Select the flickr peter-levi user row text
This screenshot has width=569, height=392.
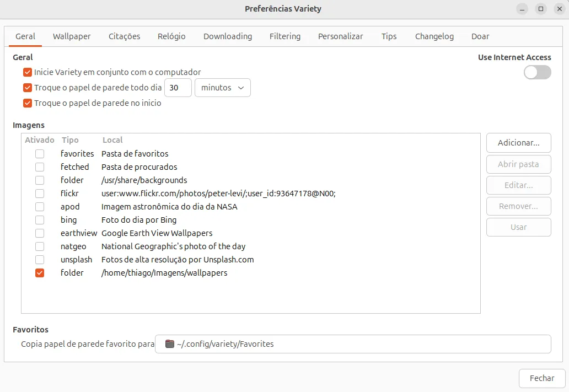point(218,194)
